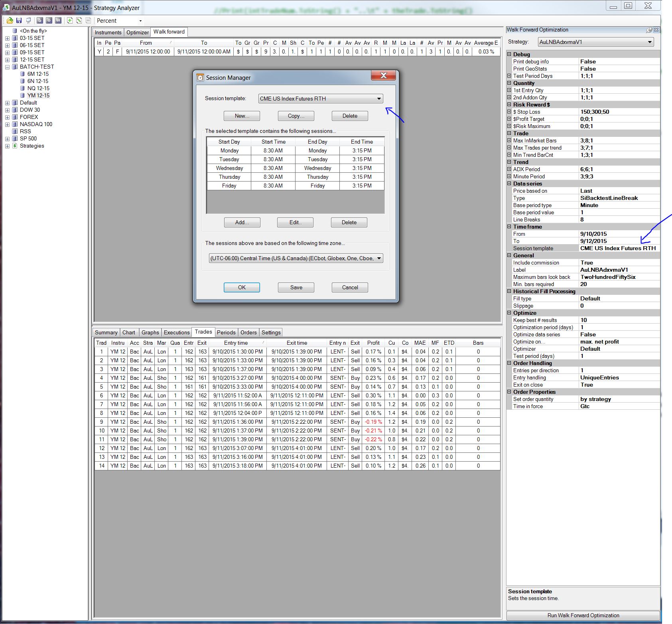Image resolution: width=672 pixels, height=624 pixels.
Task: Click the 'w' walk forward toolbar icon
Action: (58, 20)
